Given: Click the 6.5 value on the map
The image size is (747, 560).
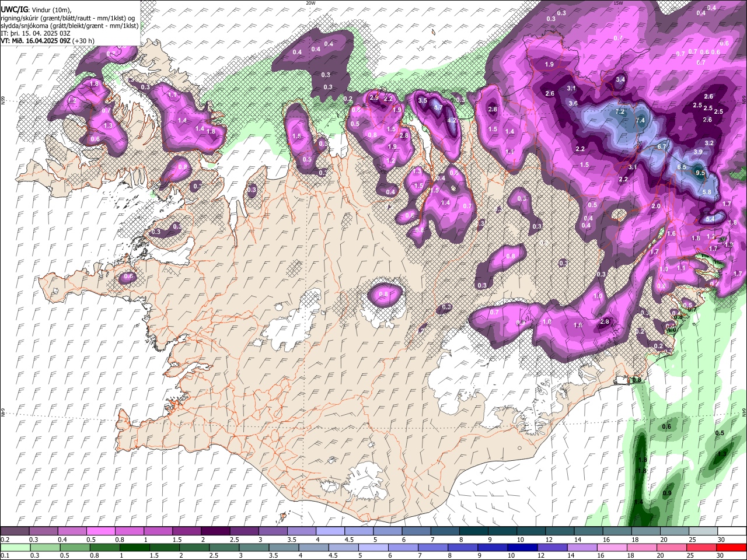Looking at the screenshot, I should pos(682,167).
